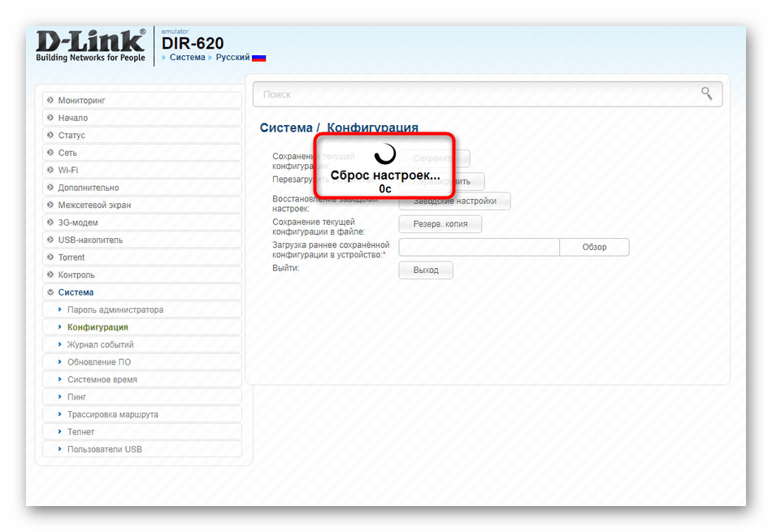The image size is (772, 532).
Task: Open the Пинг utility page
Action: pyautogui.click(x=141, y=397)
